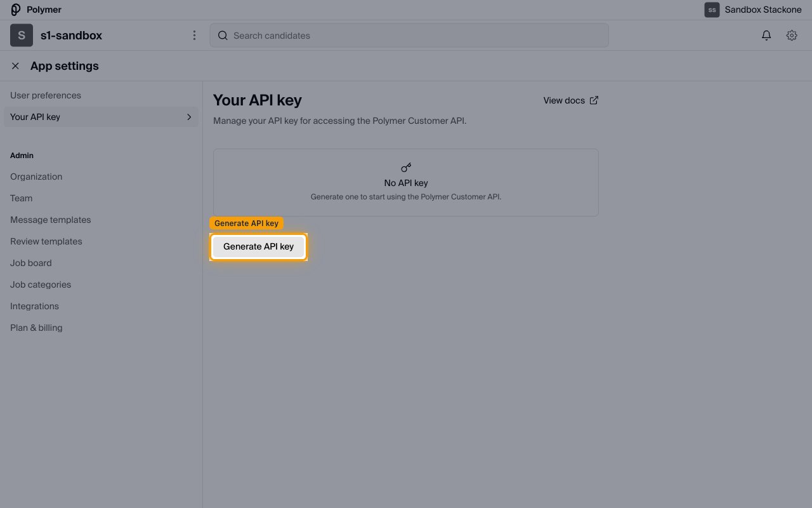Open the notifications bell
This screenshot has height=508, width=812.
(x=766, y=36)
